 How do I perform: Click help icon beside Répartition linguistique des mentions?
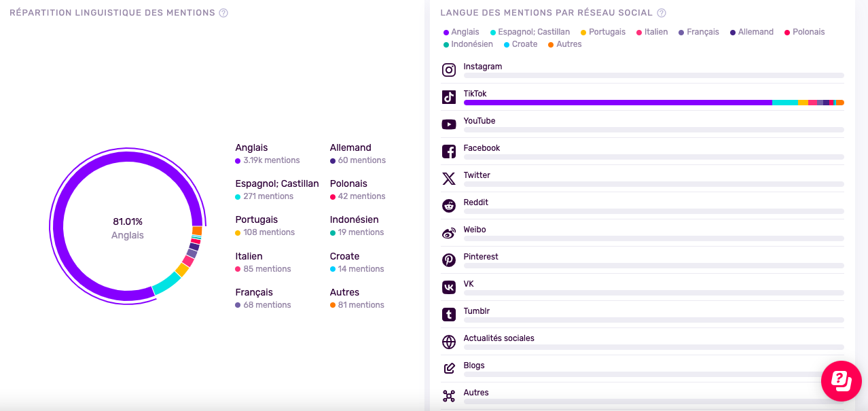click(x=223, y=13)
